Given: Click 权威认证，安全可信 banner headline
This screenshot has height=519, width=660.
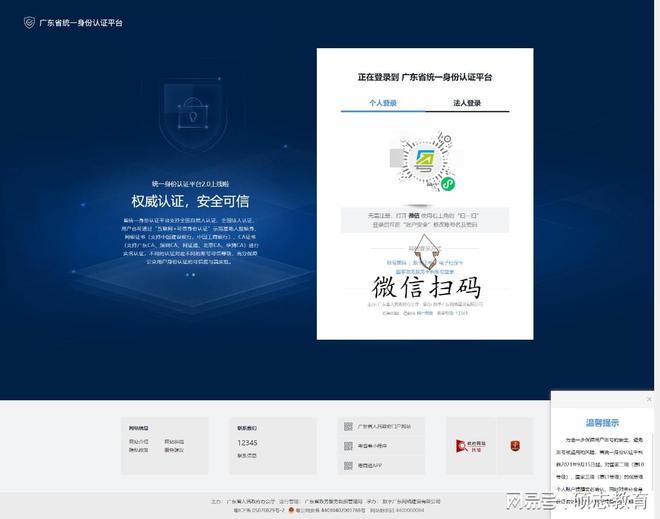Looking at the screenshot, I should coord(190,201).
